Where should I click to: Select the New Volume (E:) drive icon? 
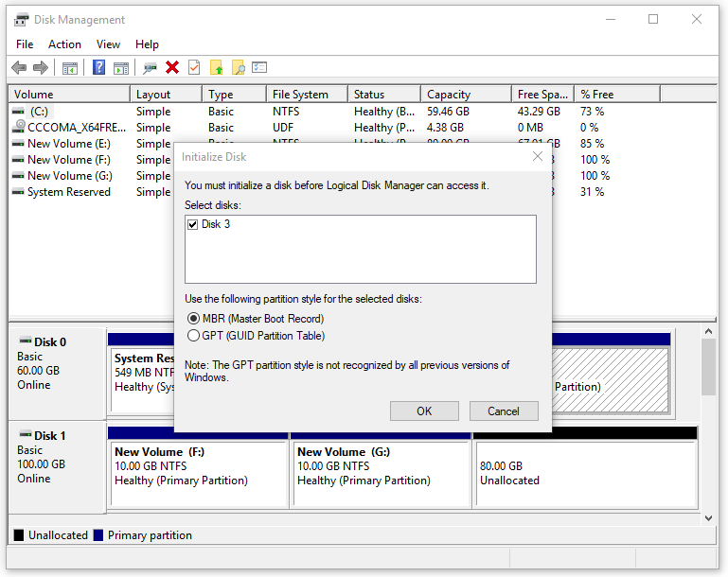(18, 144)
